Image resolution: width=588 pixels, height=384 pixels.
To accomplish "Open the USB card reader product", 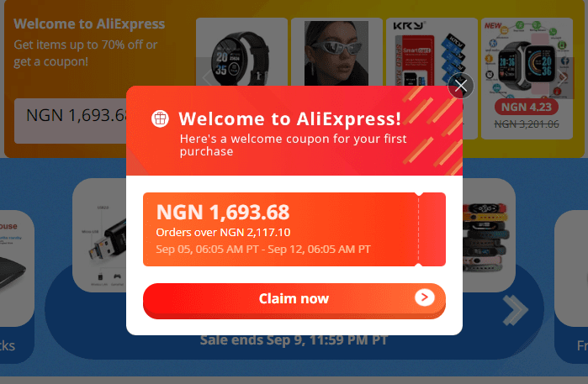I will (x=99, y=235).
